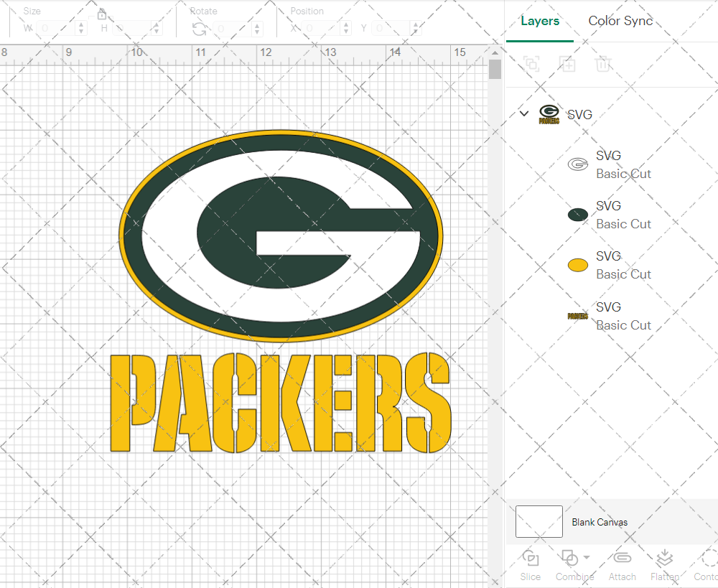Click Basic Cut text of PACKERS layer
Screen dimensions: 718x588
click(623, 325)
